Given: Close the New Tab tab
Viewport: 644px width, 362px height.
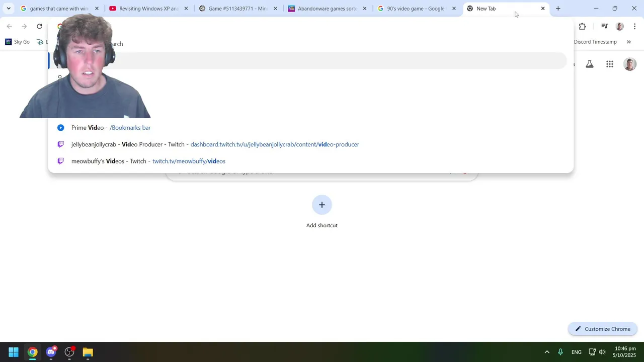Looking at the screenshot, I should (543, 9).
